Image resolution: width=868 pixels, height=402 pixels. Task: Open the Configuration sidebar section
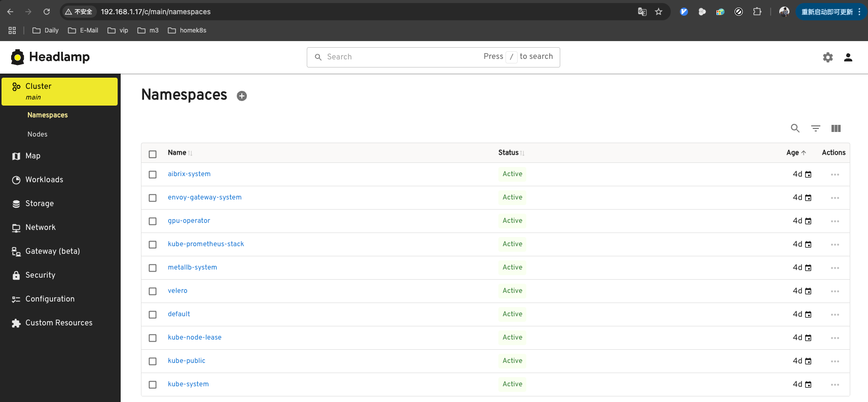[x=50, y=299]
